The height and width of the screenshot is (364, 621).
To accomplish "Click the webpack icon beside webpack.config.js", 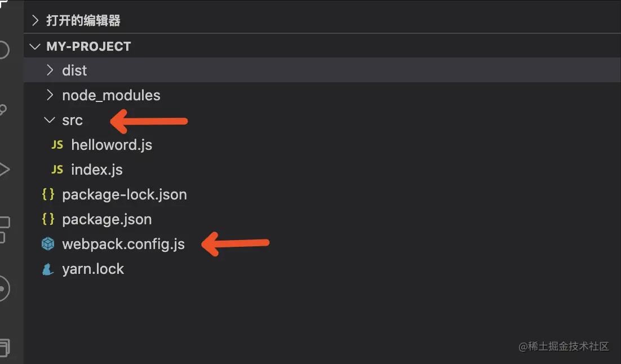I will [x=48, y=244].
